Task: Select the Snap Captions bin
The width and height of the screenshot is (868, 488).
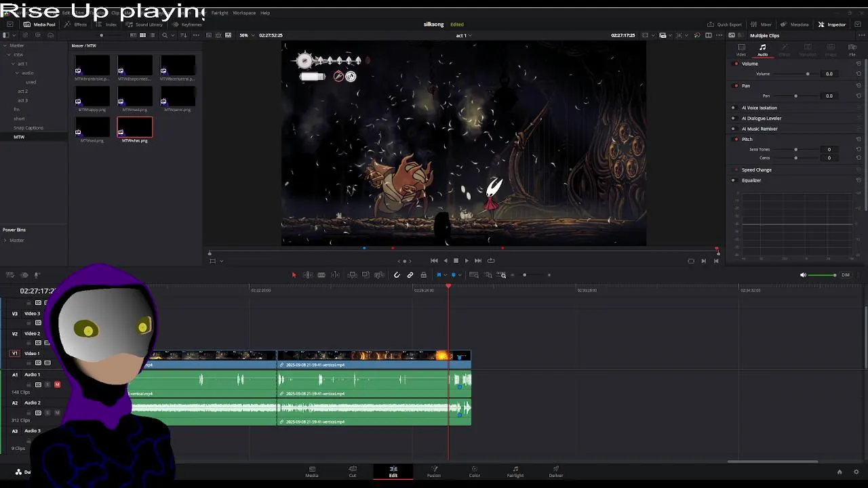Action: [28, 127]
